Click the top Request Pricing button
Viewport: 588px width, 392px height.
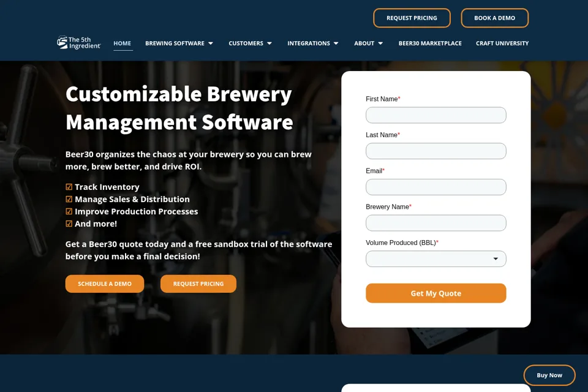pyautogui.click(x=412, y=18)
